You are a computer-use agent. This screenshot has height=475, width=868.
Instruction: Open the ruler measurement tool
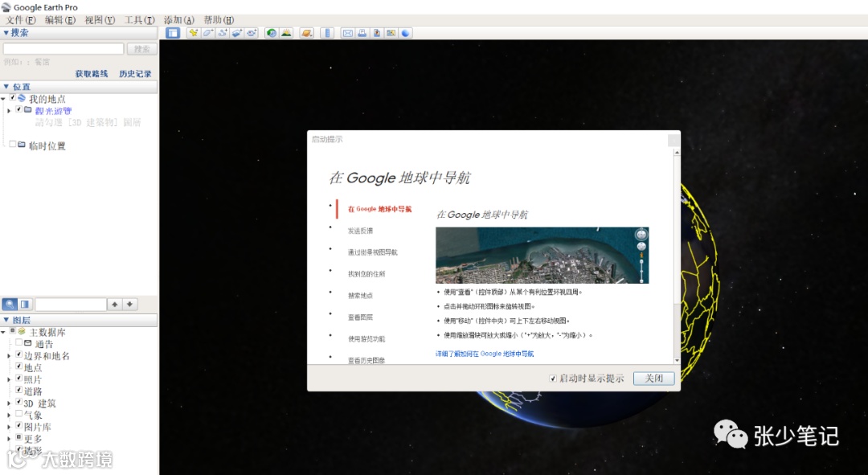327,33
